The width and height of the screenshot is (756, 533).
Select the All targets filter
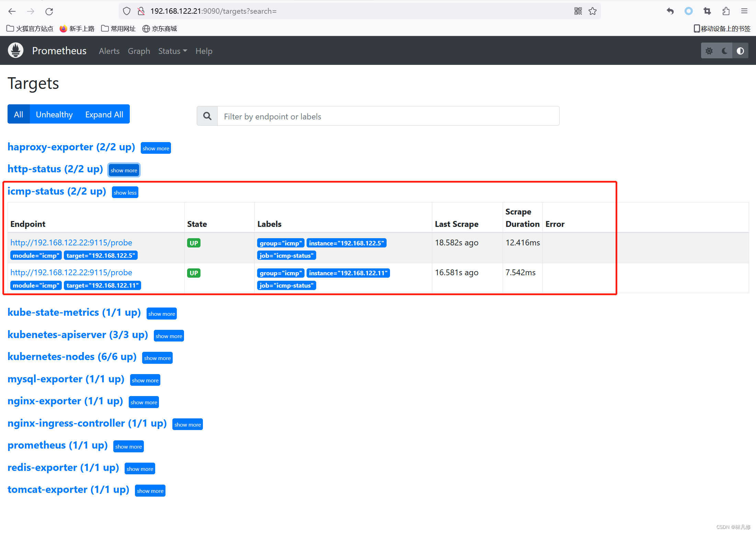point(19,114)
